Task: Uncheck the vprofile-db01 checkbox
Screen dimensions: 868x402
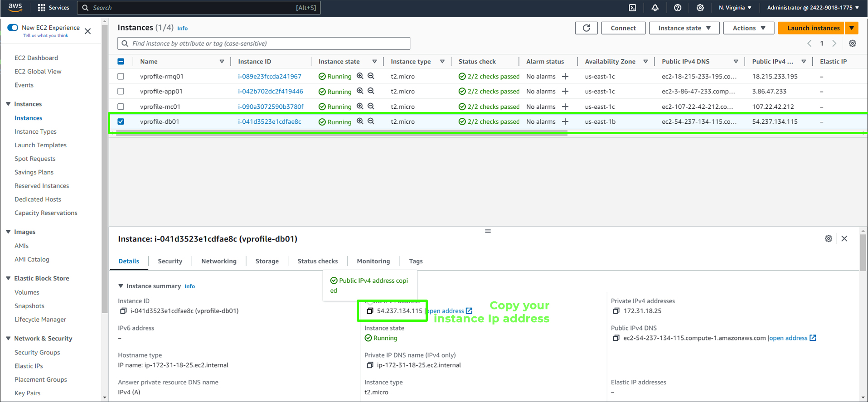Action: pos(121,121)
